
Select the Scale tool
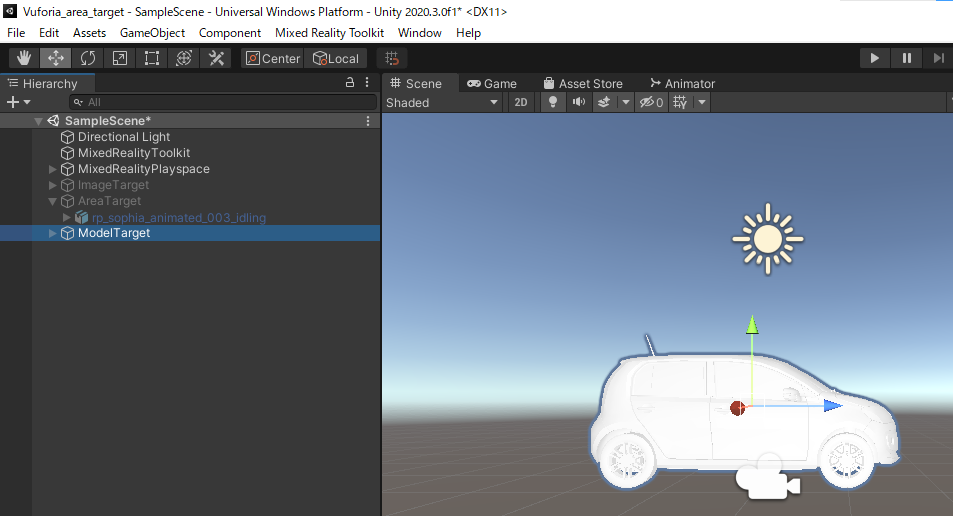[120, 58]
